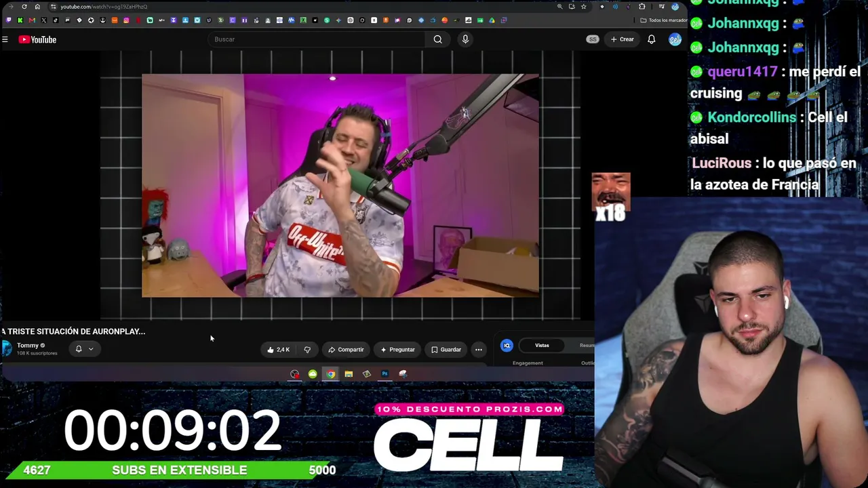This screenshot has width=868, height=488.
Task: Click chat username 'queru1417'
Action: (x=743, y=72)
